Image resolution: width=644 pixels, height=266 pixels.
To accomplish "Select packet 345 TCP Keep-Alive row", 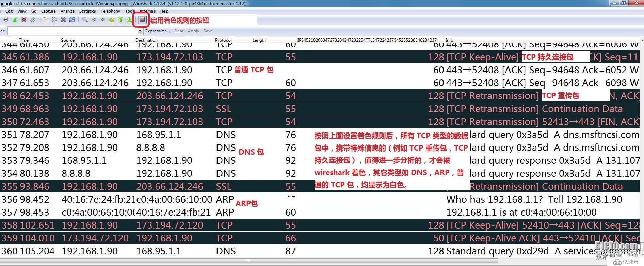I will tap(320, 57).
